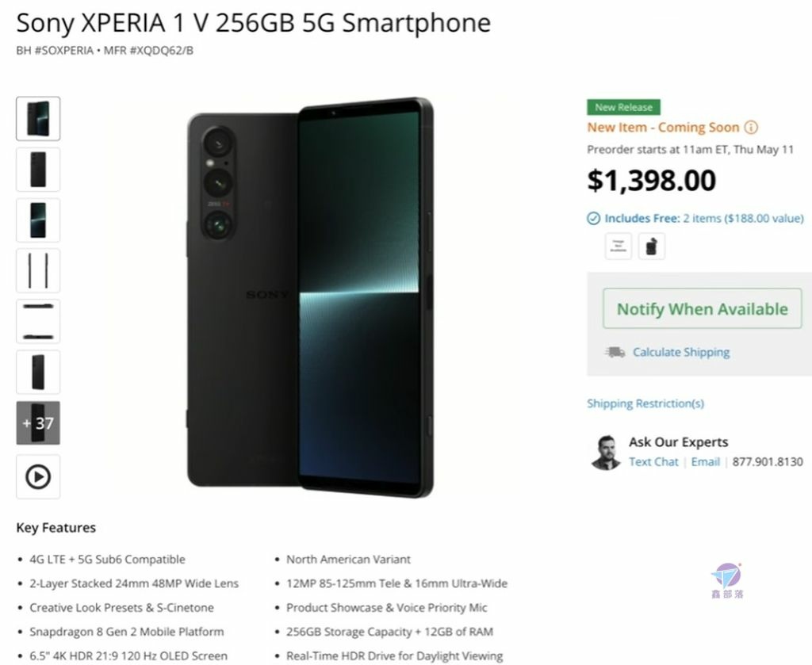Click Notify When Available button
The width and height of the screenshot is (812, 665).
coord(703,308)
